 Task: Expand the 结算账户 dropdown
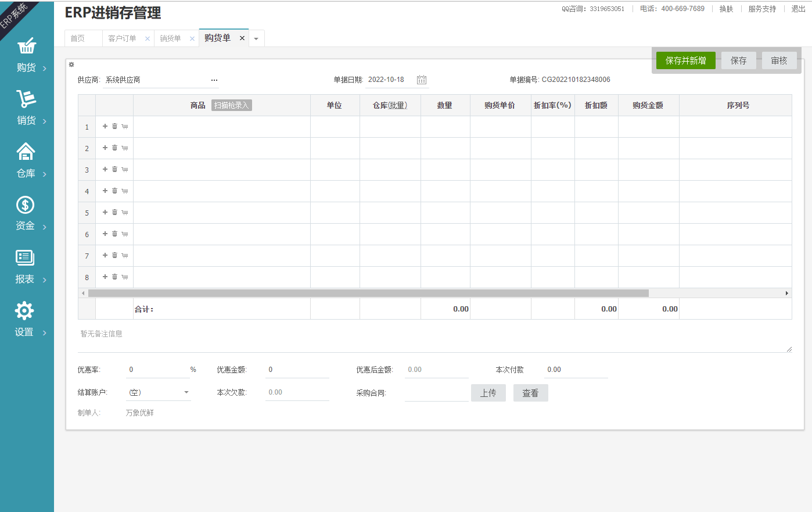tap(186, 392)
